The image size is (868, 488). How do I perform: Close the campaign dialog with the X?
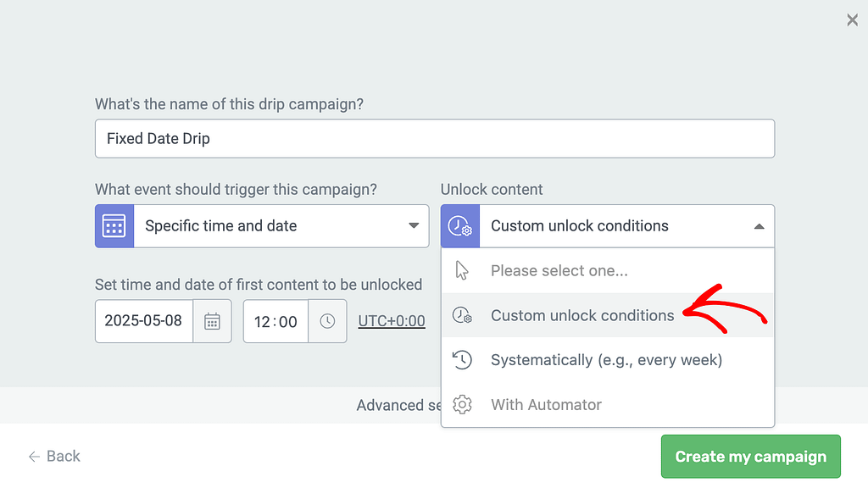(853, 20)
